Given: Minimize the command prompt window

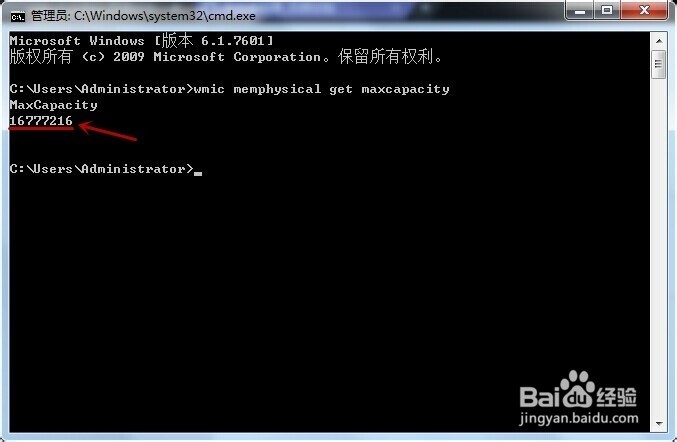Looking at the screenshot, I should 579,10.
